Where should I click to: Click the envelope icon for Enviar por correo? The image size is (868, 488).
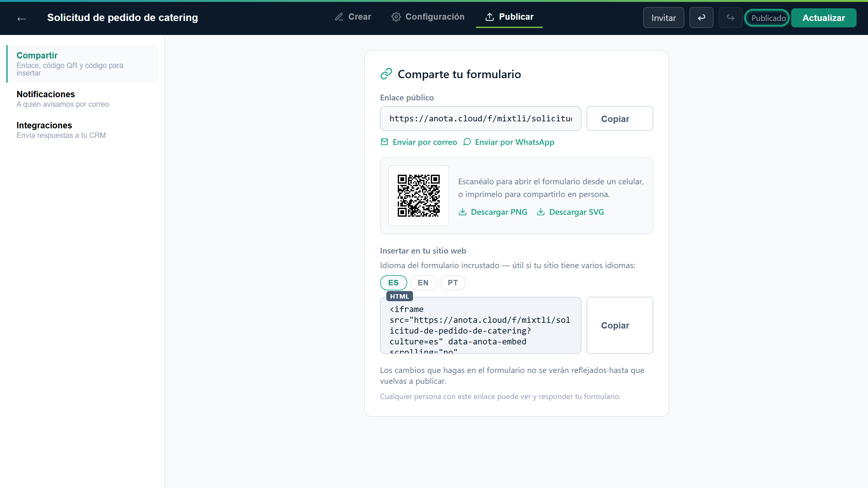tap(384, 142)
